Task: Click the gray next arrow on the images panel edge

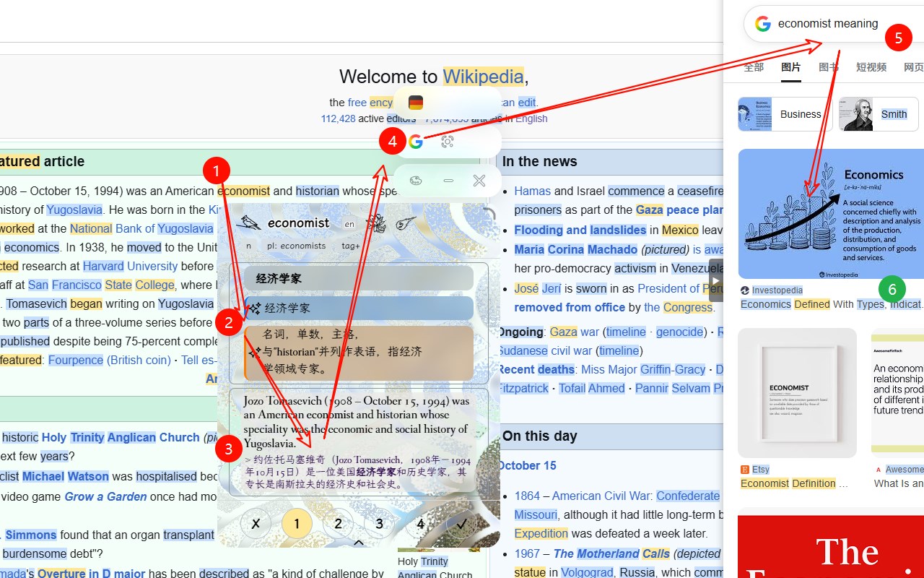Action: 715,280
